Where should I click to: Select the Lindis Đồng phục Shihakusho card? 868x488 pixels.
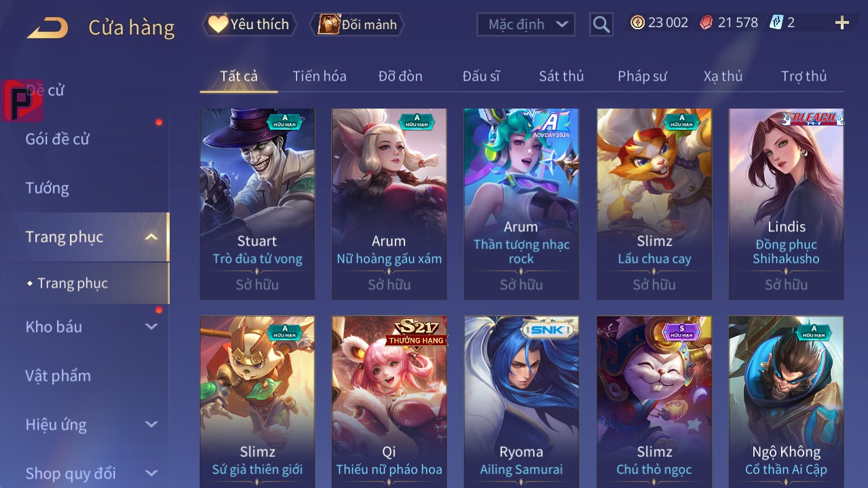786,204
